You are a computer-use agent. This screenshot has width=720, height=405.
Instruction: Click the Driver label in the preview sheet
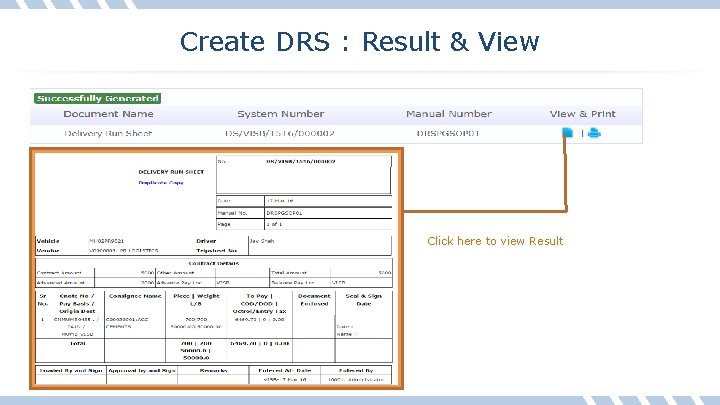tap(206, 241)
